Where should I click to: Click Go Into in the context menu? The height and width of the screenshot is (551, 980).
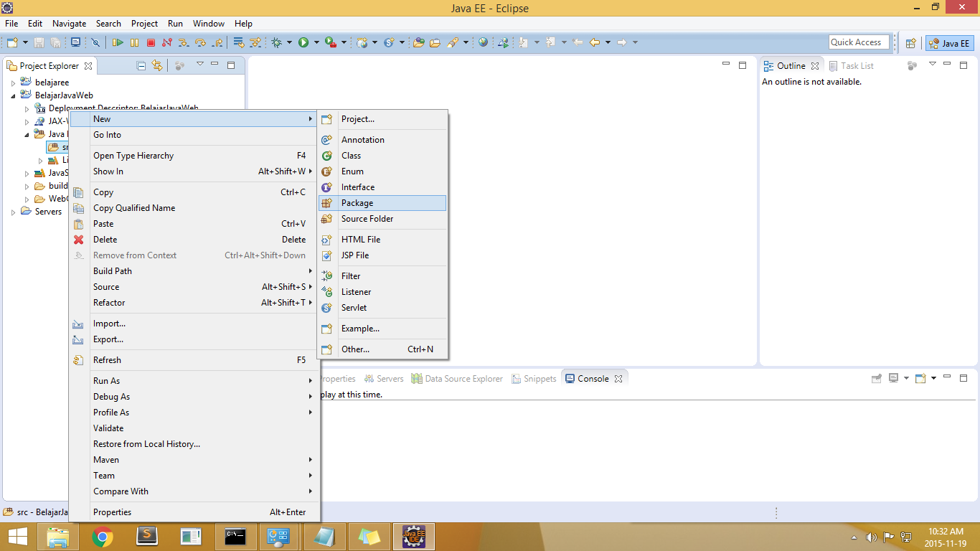pos(194,135)
